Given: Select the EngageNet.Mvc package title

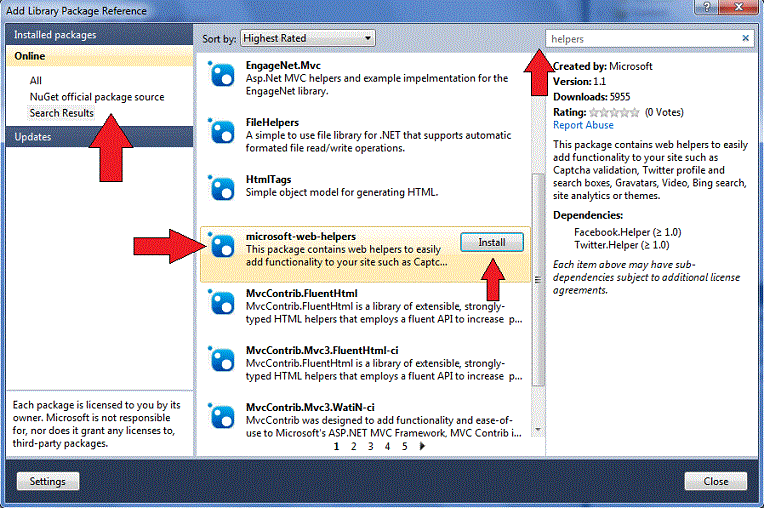Looking at the screenshot, I should (283, 65).
